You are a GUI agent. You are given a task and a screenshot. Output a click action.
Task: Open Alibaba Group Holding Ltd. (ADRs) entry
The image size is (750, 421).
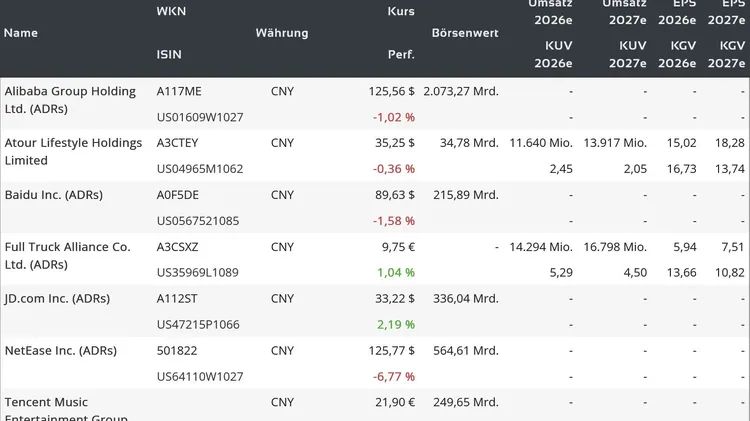point(70,100)
